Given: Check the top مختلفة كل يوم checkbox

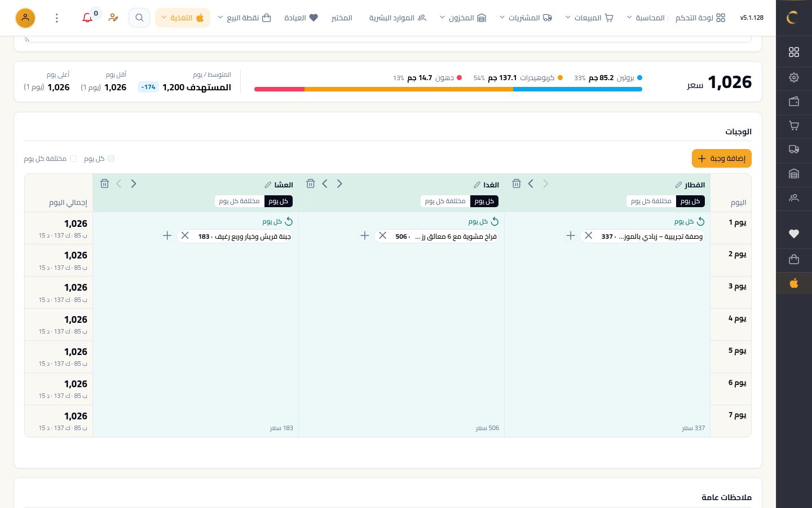Looking at the screenshot, I should tap(73, 159).
